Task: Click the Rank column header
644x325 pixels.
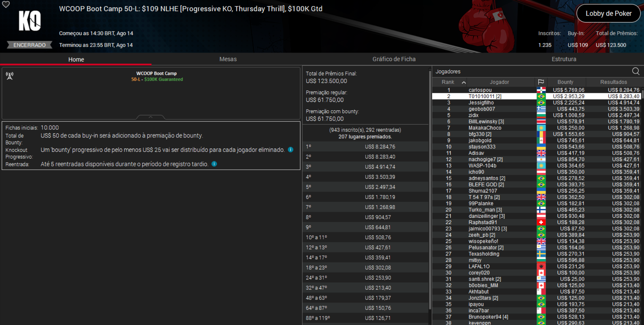Action: point(448,82)
